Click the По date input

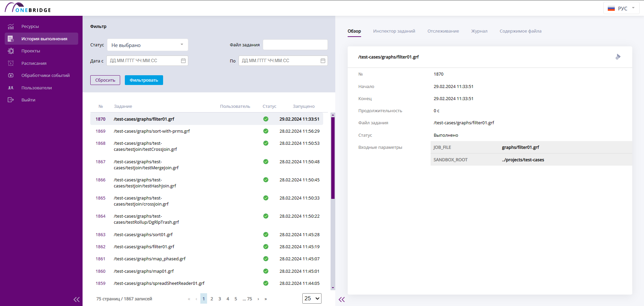pos(283,61)
